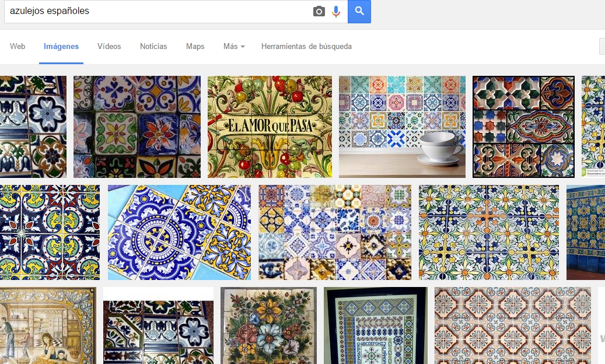Open second-row leftmost dark blue tile image
Image resolution: width=605 pixels, height=364 pixels.
point(50,232)
